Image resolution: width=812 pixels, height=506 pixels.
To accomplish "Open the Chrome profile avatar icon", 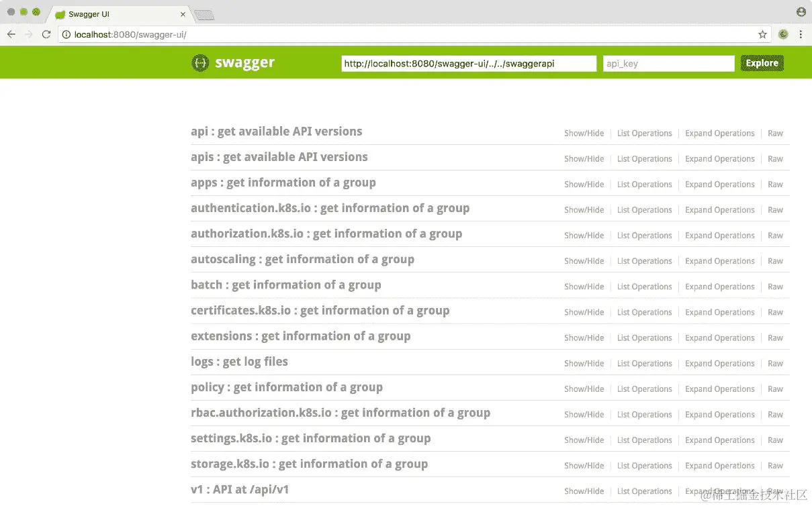I will tap(801, 12).
